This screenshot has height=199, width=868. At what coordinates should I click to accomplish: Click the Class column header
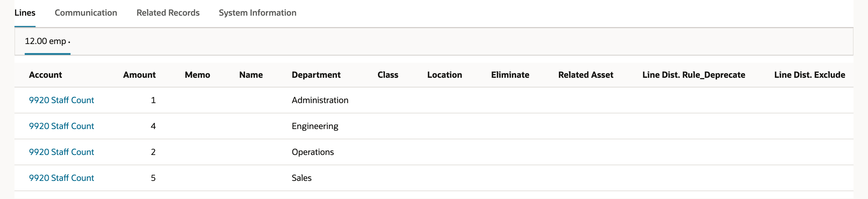[x=388, y=75]
